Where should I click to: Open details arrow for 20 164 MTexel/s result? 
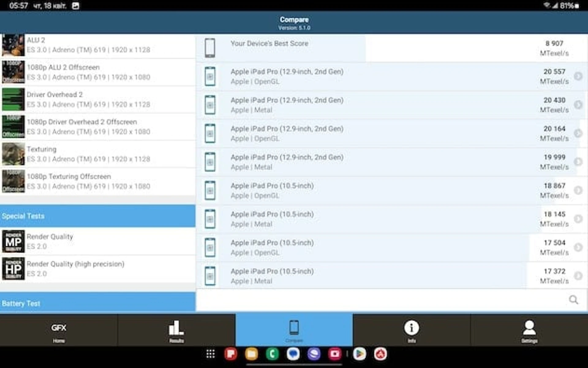coord(578,133)
